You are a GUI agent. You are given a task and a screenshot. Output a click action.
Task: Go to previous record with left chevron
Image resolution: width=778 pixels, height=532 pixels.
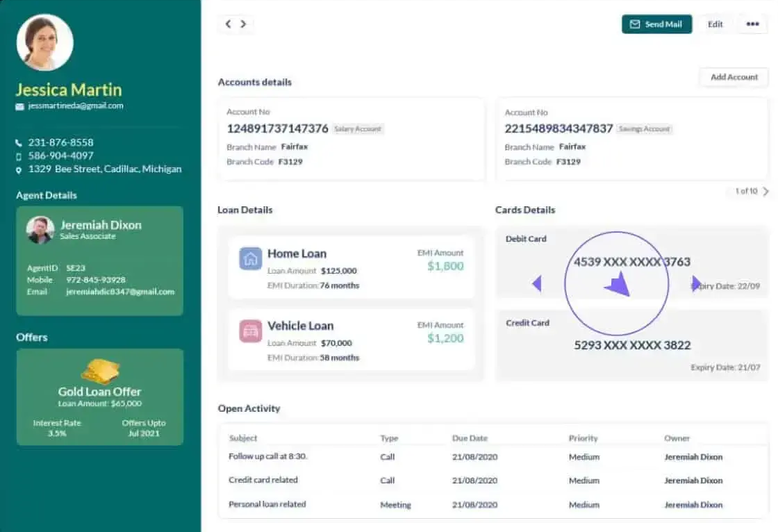point(228,24)
